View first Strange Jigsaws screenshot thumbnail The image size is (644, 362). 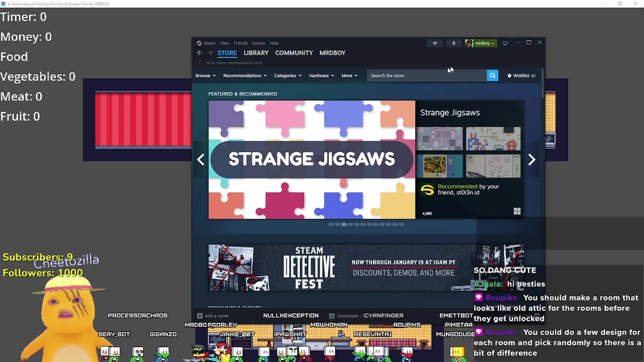(439, 139)
